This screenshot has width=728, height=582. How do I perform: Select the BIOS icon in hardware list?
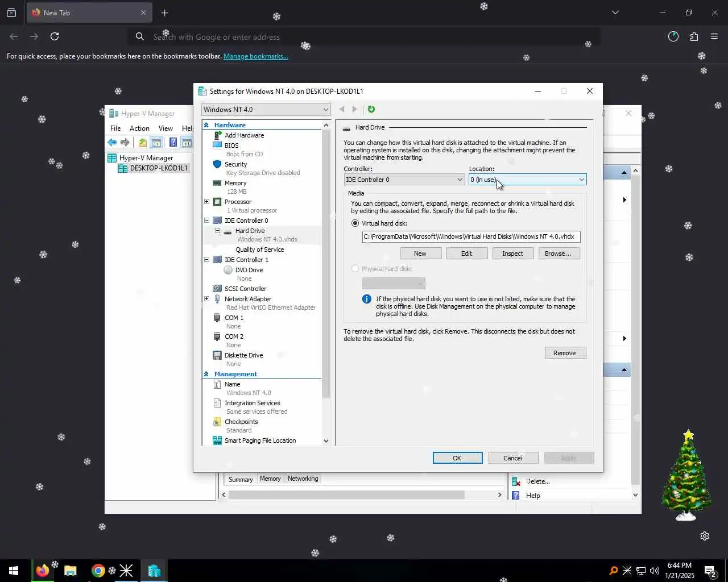(217, 145)
